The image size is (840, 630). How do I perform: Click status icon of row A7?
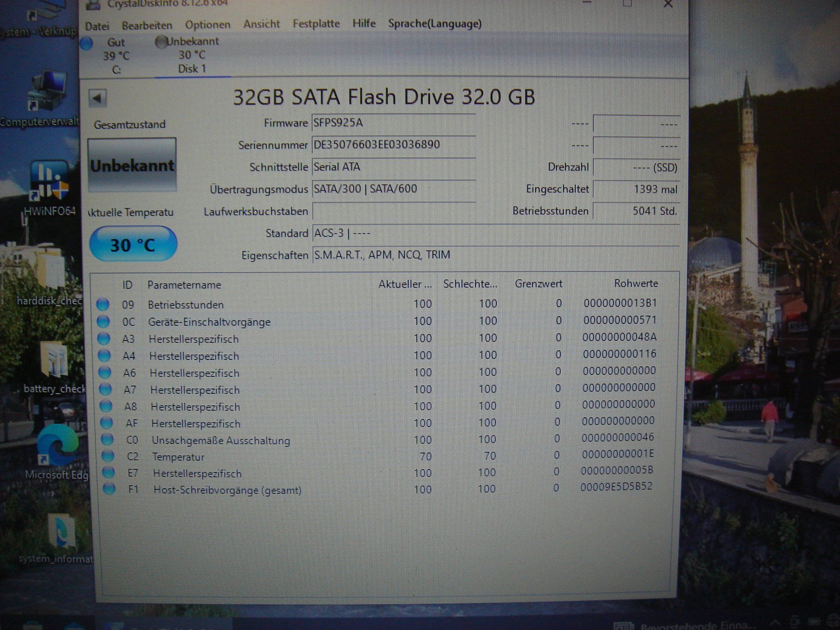[105, 390]
